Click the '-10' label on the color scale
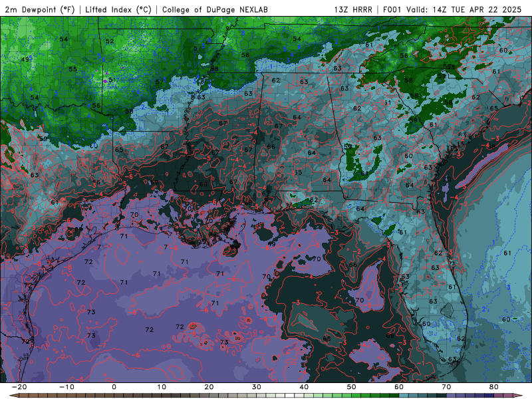532x399 pixels. pos(66,387)
